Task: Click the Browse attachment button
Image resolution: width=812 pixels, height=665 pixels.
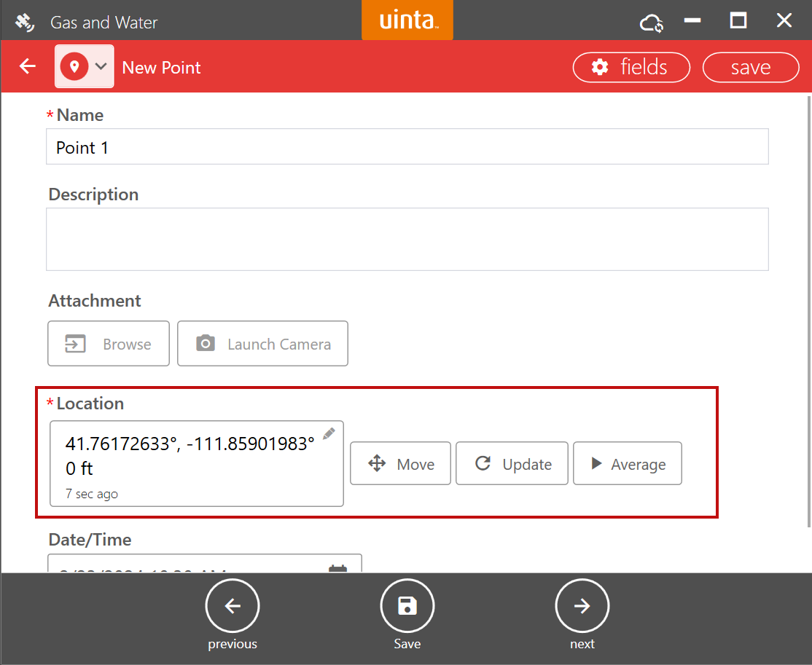Action: click(x=109, y=344)
